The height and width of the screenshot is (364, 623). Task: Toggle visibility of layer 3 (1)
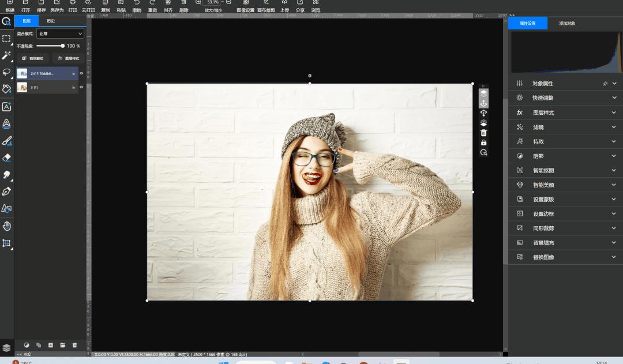[x=81, y=87]
